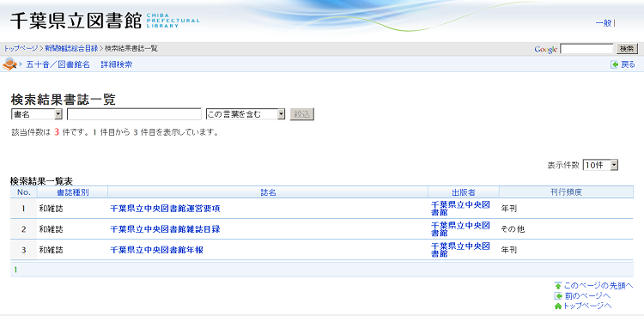Click the previous page arrow icon
Screen dimensions: 644x316
pos(558,296)
